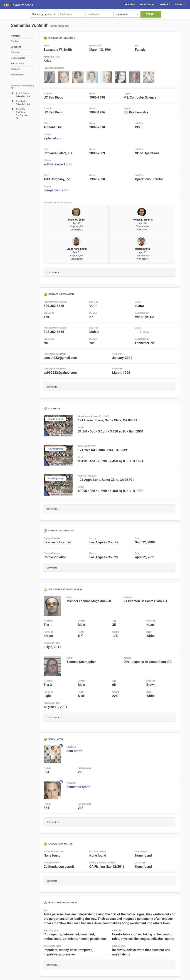The height and width of the screenshot is (980, 190).
Task: View report for Diane M. Smith
Action: [x=77, y=230]
